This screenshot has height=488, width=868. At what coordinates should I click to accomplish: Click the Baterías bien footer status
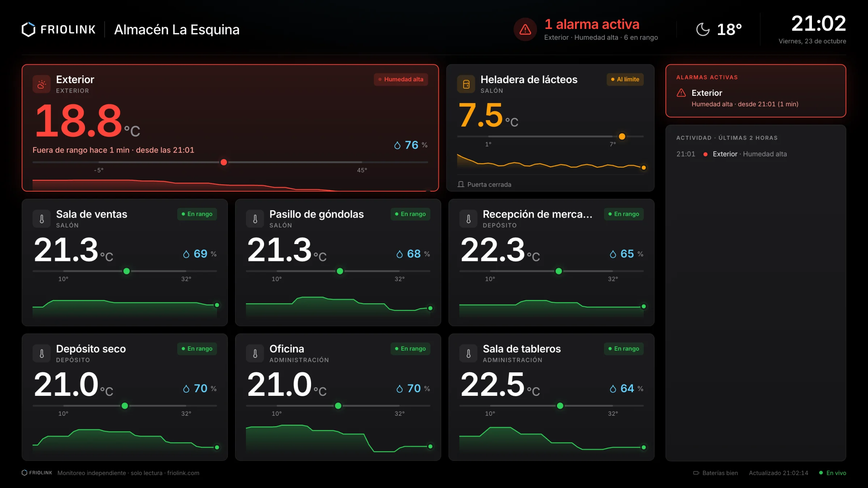tap(715, 473)
